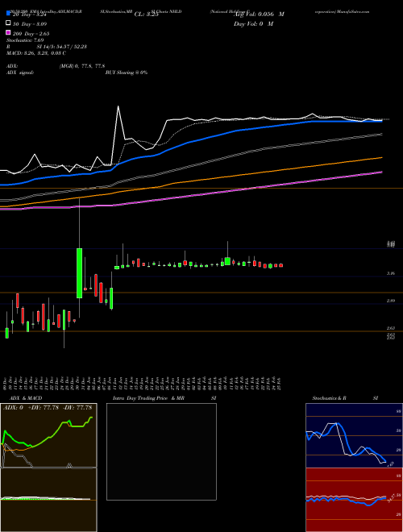Click the 3.16 price axis label
This screenshot has width=403, height=532.
click(391, 272)
